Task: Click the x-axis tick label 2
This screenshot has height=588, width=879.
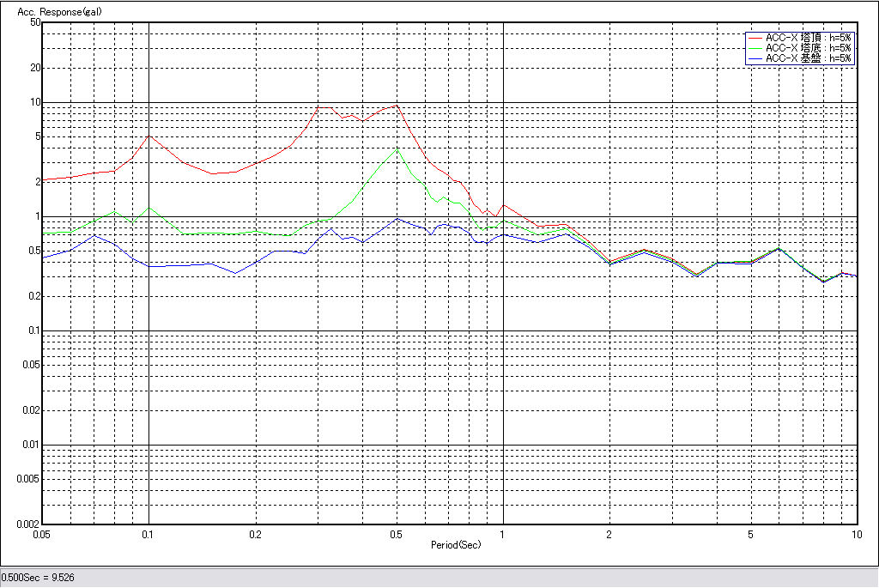Action: pyautogui.click(x=609, y=534)
